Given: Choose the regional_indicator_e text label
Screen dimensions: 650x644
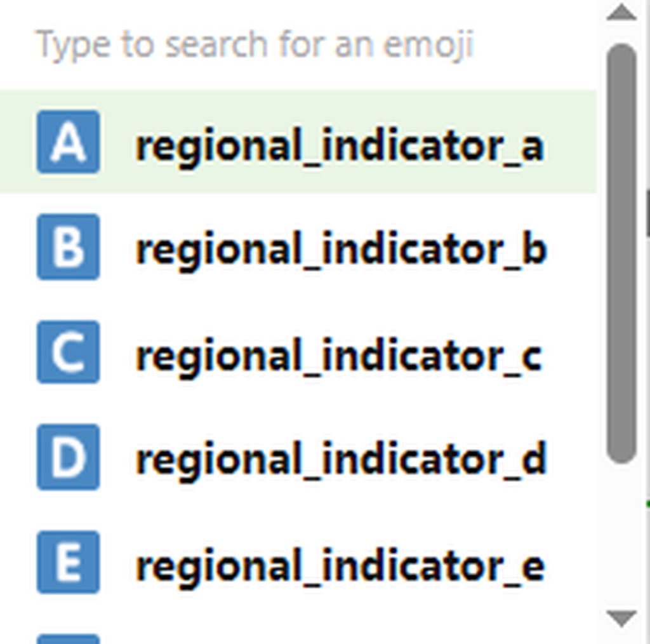Looking at the screenshot, I should tap(340, 565).
